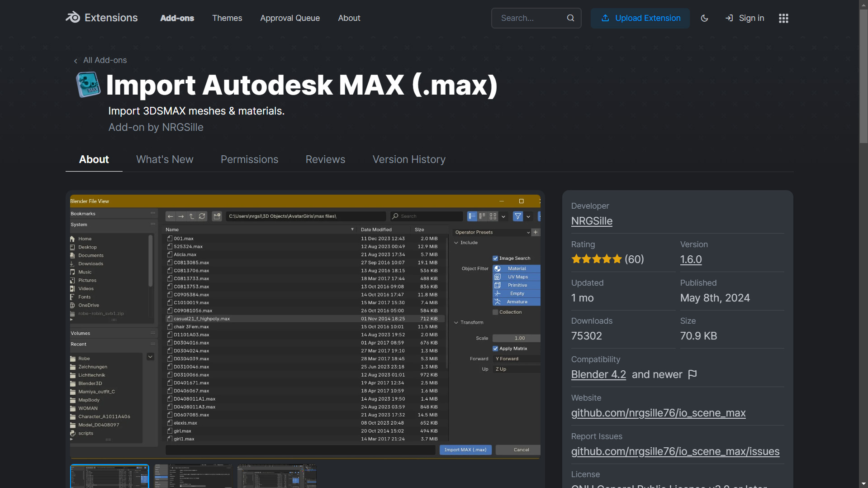
Task: Go back to All Add-ons
Action: [x=100, y=60]
